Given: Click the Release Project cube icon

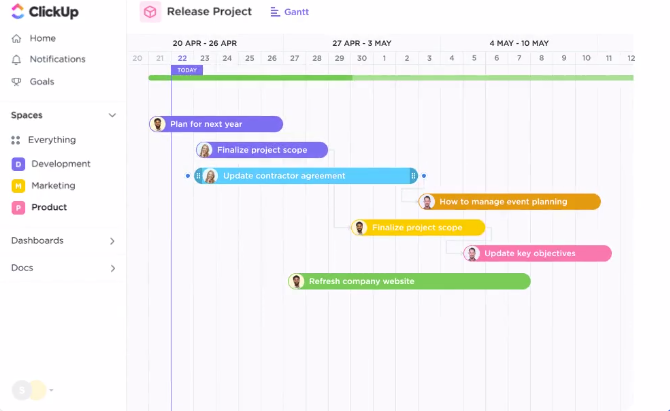Looking at the screenshot, I should click(x=150, y=12).
